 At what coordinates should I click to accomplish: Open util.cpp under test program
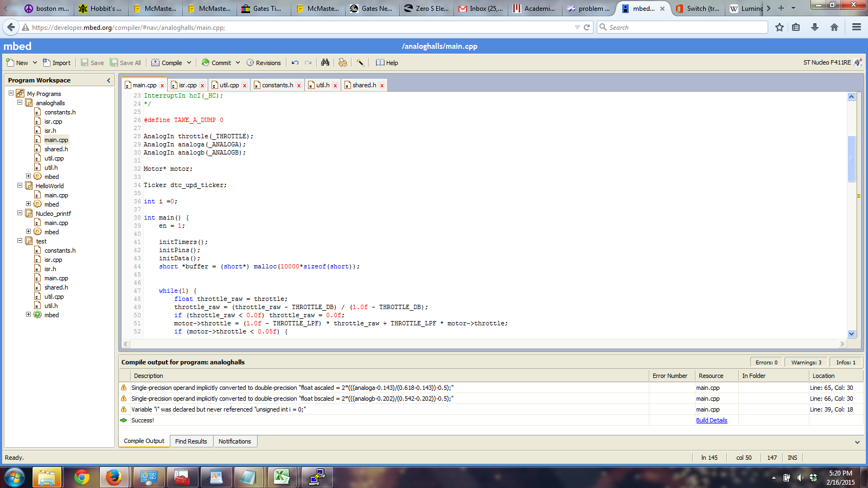(54, 297)
